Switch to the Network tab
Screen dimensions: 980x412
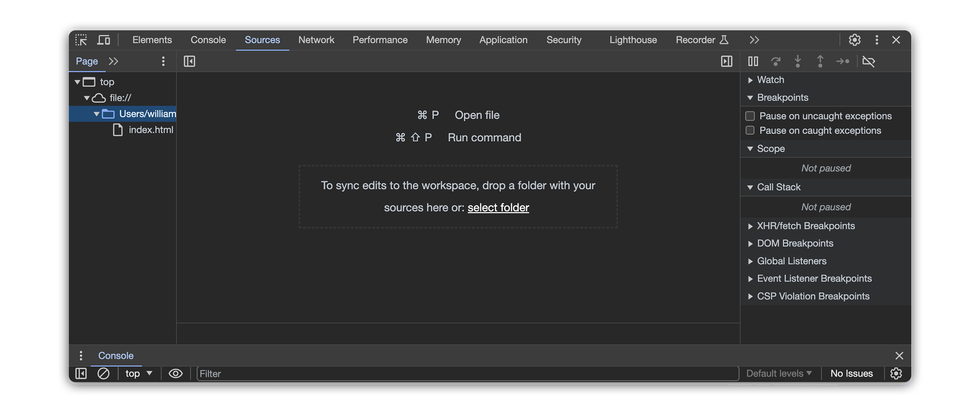[316, 40]
